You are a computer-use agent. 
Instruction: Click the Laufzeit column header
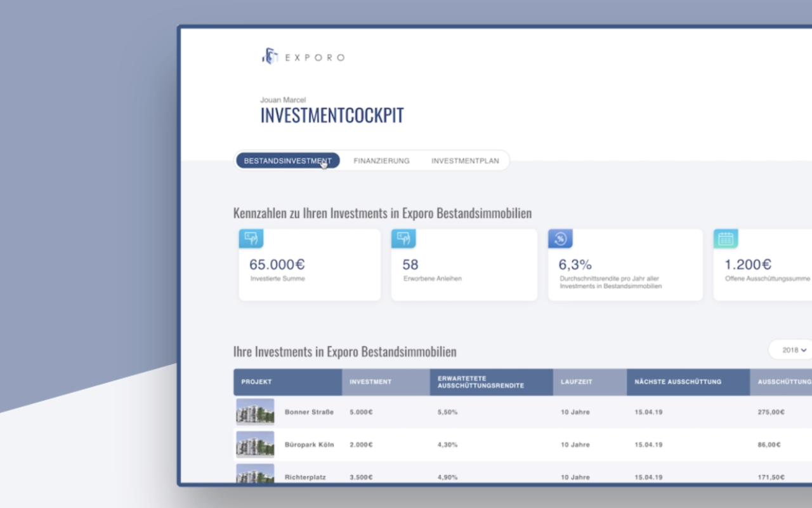tap(576, 382)
